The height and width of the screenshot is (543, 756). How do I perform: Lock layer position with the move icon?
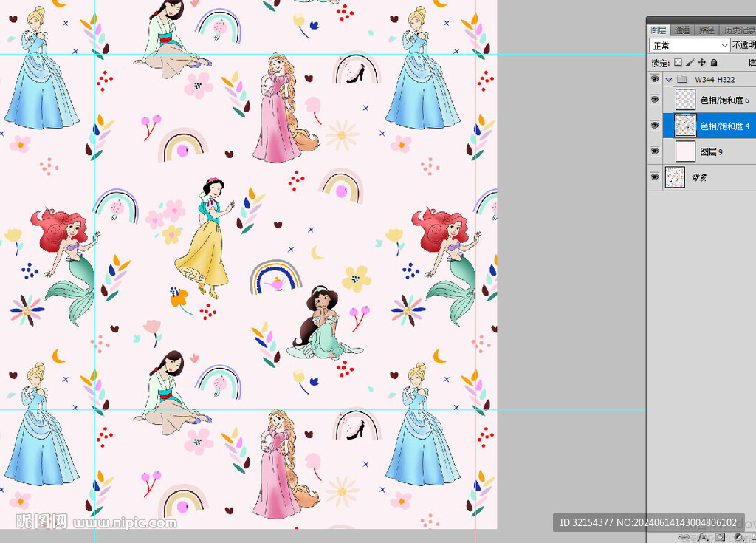702,62
